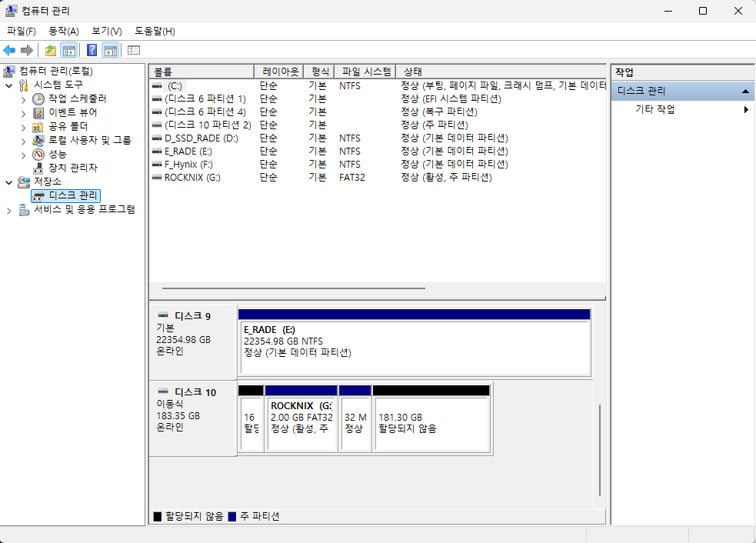Click the Computer Management root icon
756x543 pixels.
9,72
